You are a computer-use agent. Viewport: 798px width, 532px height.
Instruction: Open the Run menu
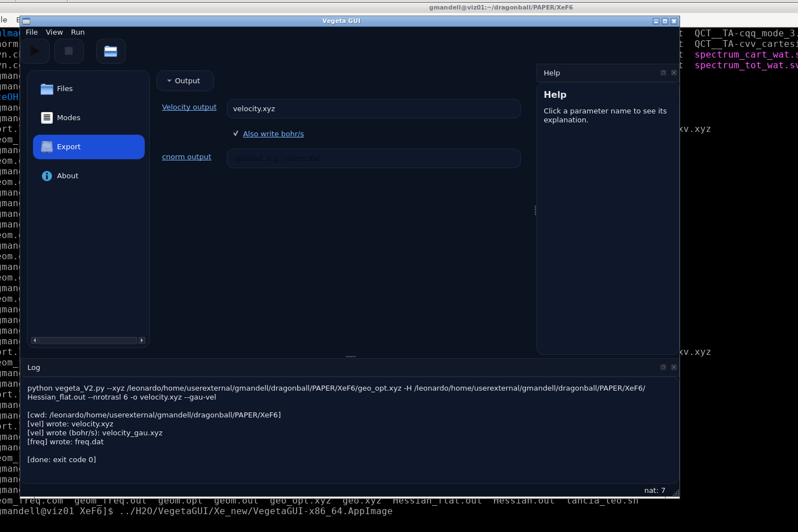coord(78,32)
